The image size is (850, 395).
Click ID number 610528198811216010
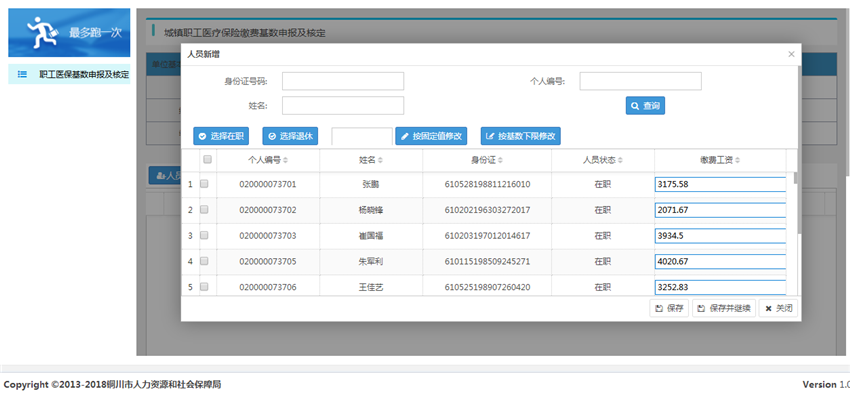(487, 184)
